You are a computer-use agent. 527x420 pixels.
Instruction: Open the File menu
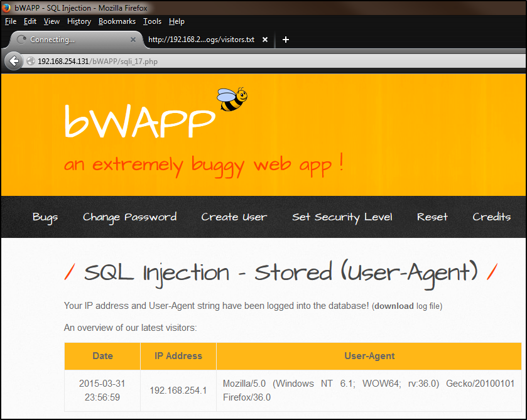point(11,21)
